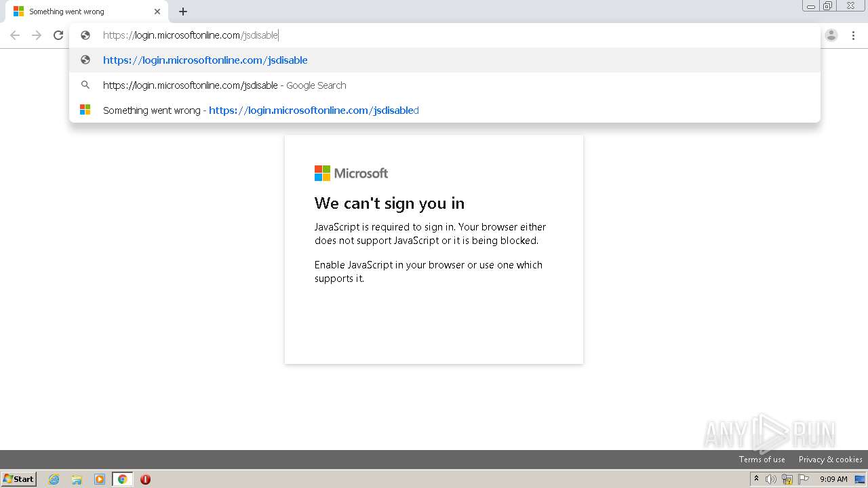Click the 'We can't sign you in' heading
This screenshot has width=868, height=488.
[x=389, y=203]
